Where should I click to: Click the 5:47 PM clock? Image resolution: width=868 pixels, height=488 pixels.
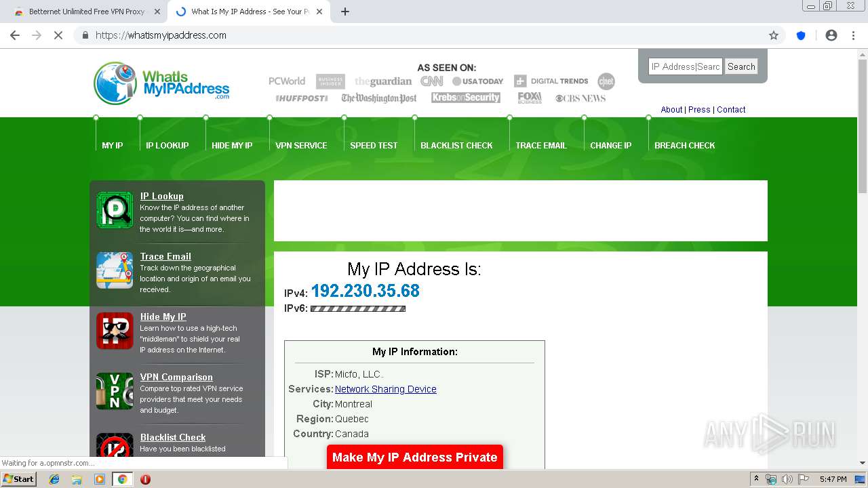point(833,479)
